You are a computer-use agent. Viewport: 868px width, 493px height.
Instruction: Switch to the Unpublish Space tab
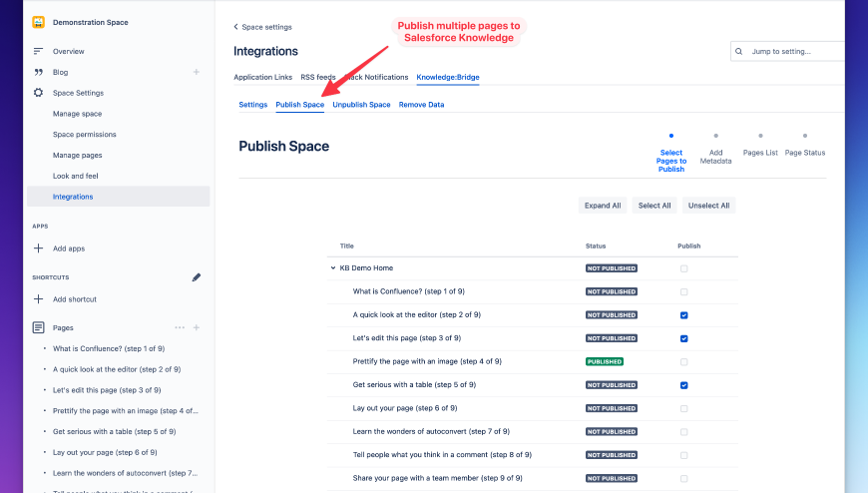point(361,105)
